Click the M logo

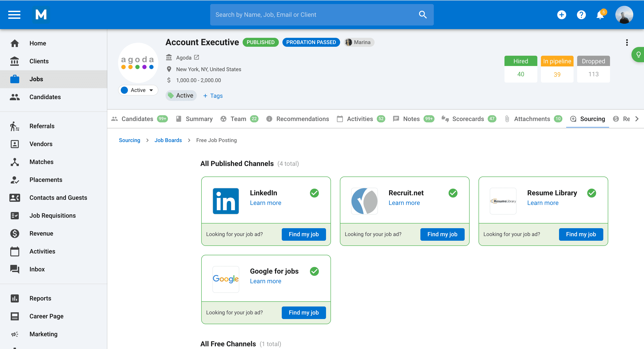click(41, 15)
